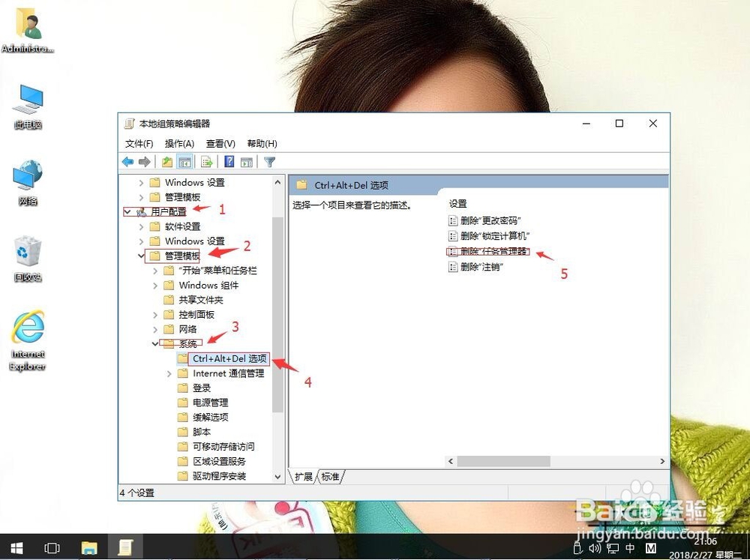Image resolution: width=750 pixels, height=560 pixels.
Task: Select the Network (网络) desktop icon
Action: (28, 183)
